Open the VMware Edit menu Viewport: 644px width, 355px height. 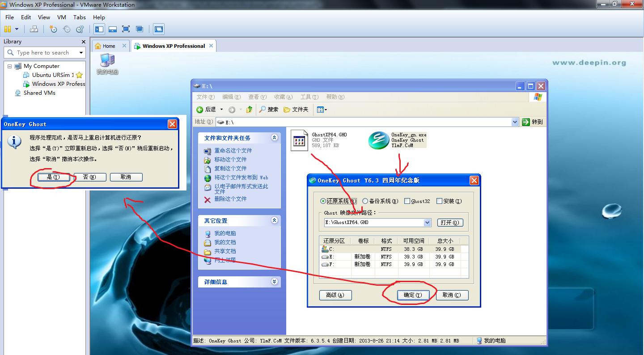point(26,17)
